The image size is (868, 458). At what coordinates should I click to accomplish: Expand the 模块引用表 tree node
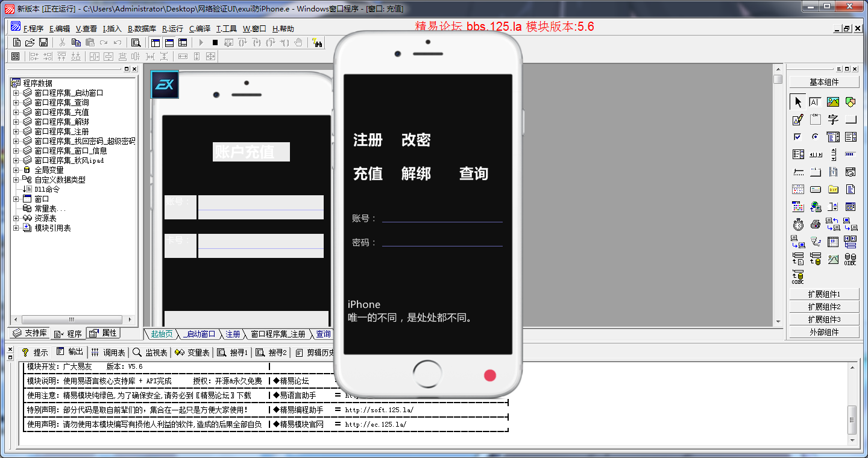point(16,228)
